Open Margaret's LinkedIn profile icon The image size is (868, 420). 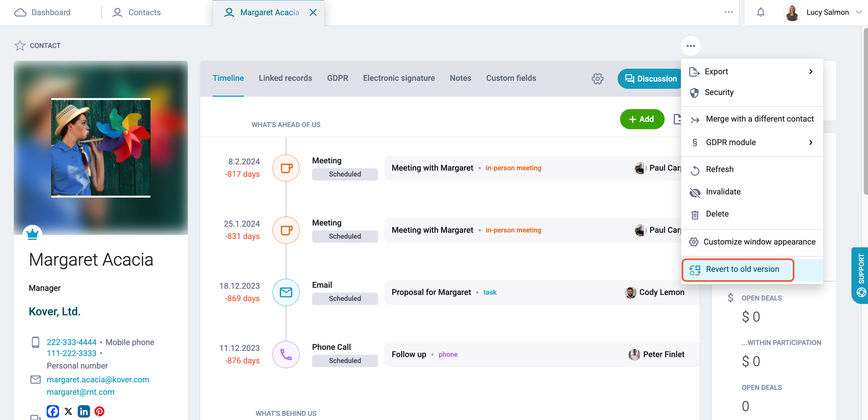[84, 411]
